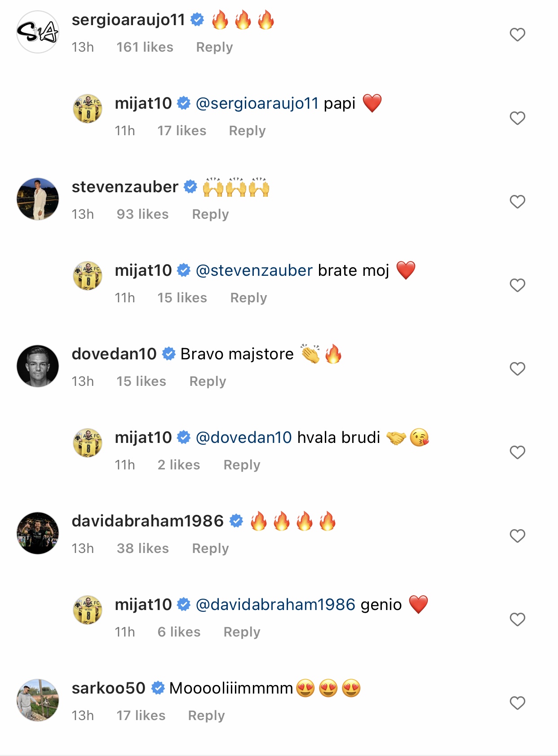
Task: View the 161 likes on sergioaraujo11's comment
Action: coord(145,47)
